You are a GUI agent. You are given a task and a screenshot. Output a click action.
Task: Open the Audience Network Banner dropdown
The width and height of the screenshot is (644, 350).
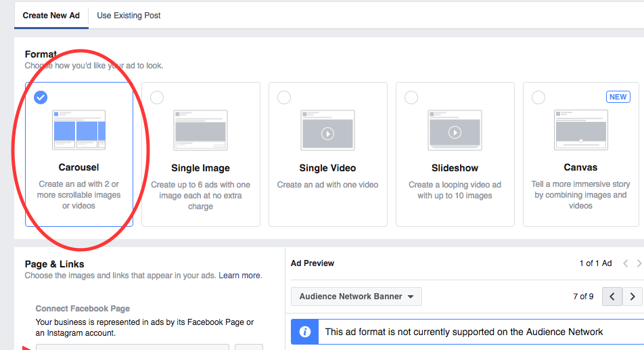[356, 297]
